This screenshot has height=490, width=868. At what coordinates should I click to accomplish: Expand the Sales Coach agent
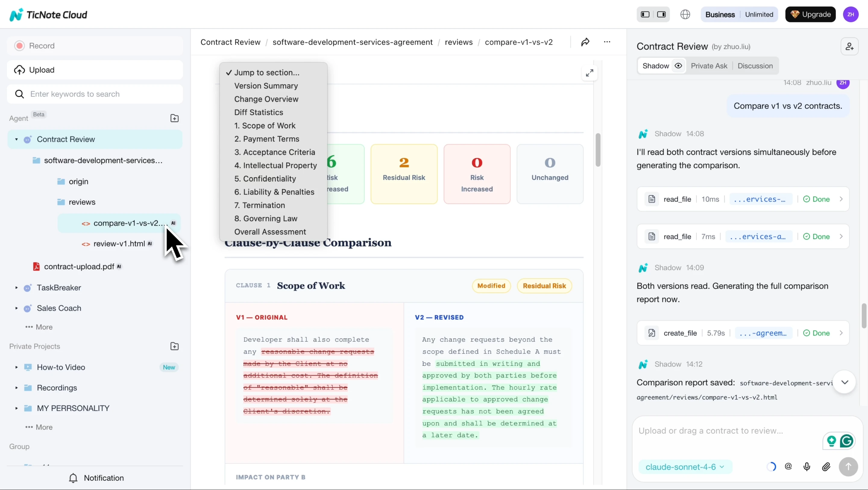(16, 308)
